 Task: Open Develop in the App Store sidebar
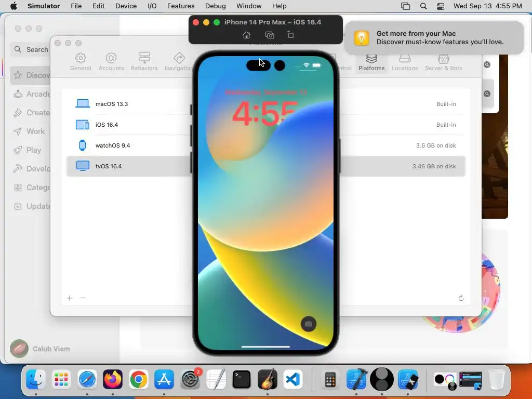[x=31, y=169]
